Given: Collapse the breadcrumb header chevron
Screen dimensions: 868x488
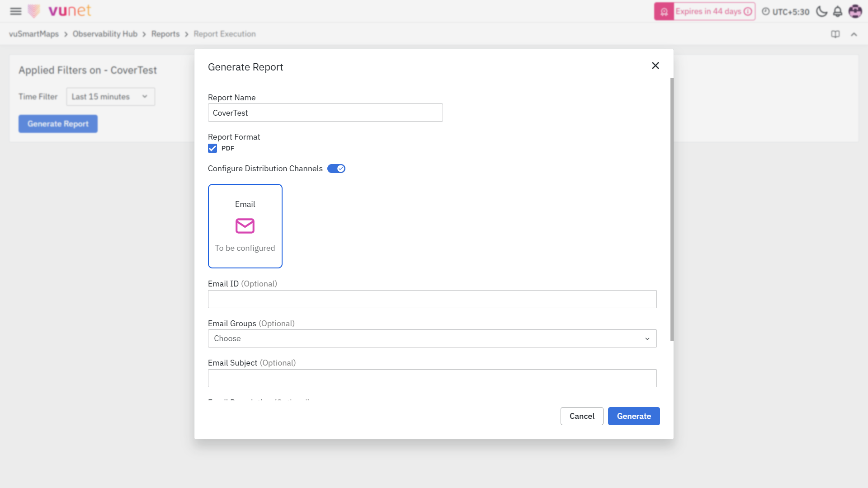Looking at the screenshot, I should pyautogui.click(x=854, y=34).
